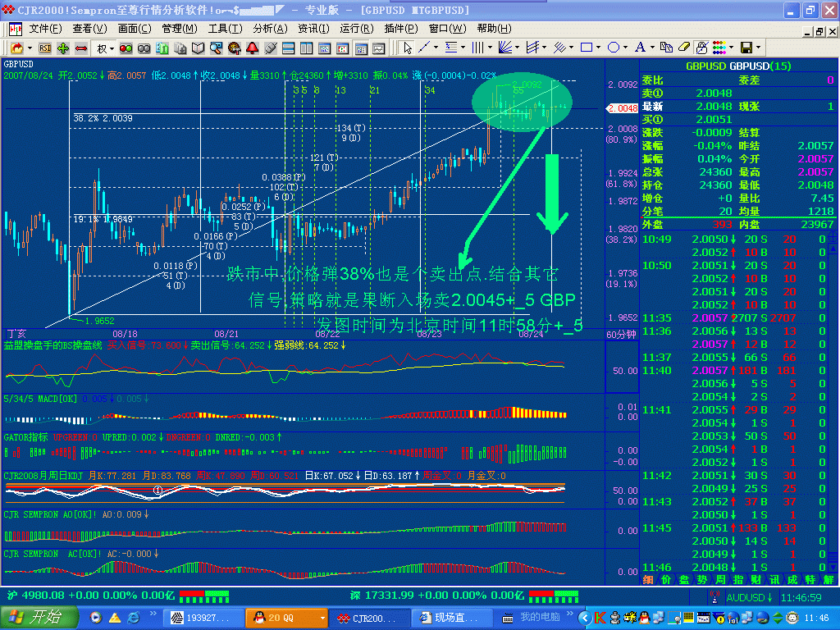Click the eraser tool icon
The height and width of the screenshot is (630, 840).
click(684, 48)
